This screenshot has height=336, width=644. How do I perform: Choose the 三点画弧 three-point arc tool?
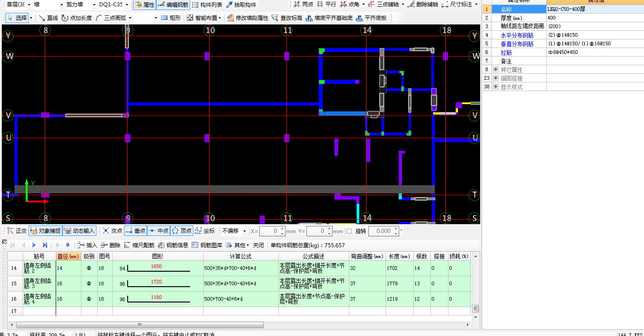[x=110, y=18]
